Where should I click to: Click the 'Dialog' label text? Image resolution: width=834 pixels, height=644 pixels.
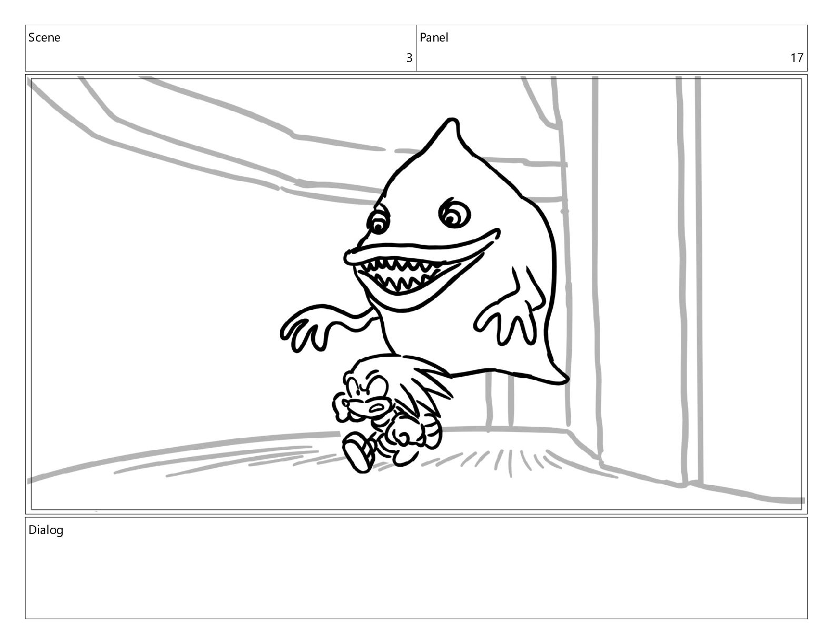(46, 530)
